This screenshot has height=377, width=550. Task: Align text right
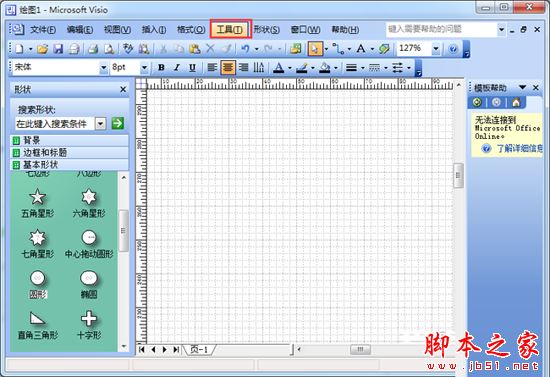tap(243, 67)
